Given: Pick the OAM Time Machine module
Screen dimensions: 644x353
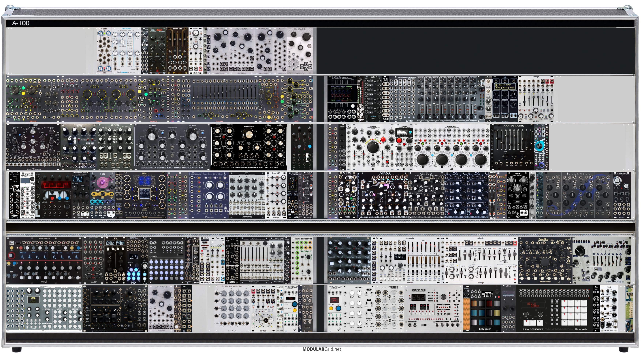Looking at the screenshot, I should 512,147.
